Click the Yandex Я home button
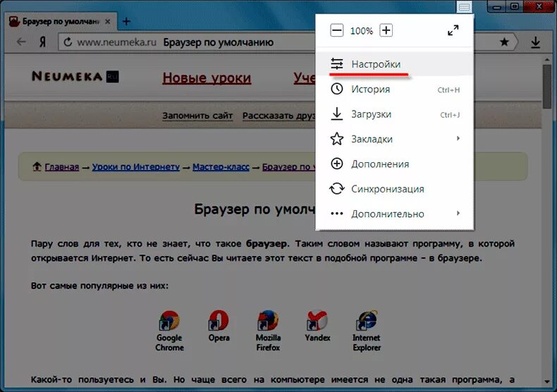The image size is (557, 392). click(x=42, y=42)
